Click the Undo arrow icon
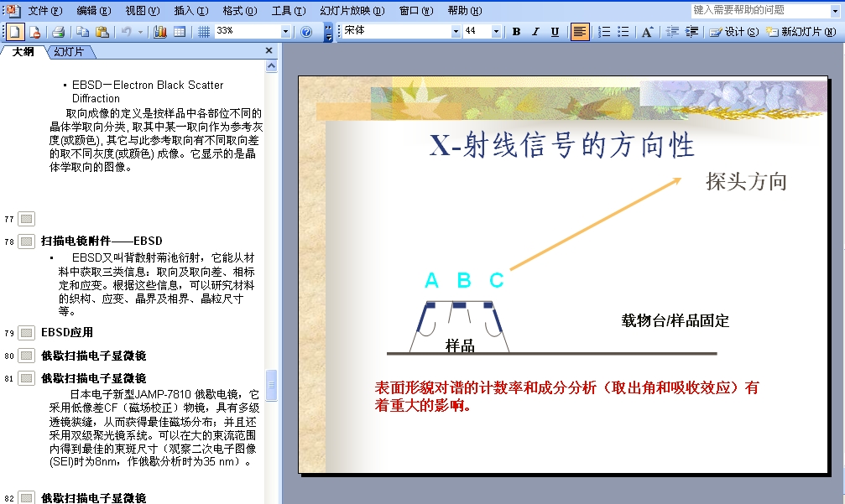The height and width of the screenshot is (504, 845). pyautogui.click(x=126, y=33)
